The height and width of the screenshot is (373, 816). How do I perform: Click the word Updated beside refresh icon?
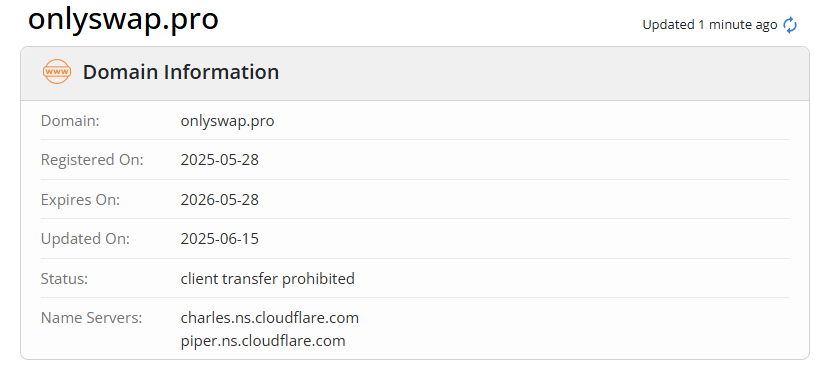tap(669, 25)
